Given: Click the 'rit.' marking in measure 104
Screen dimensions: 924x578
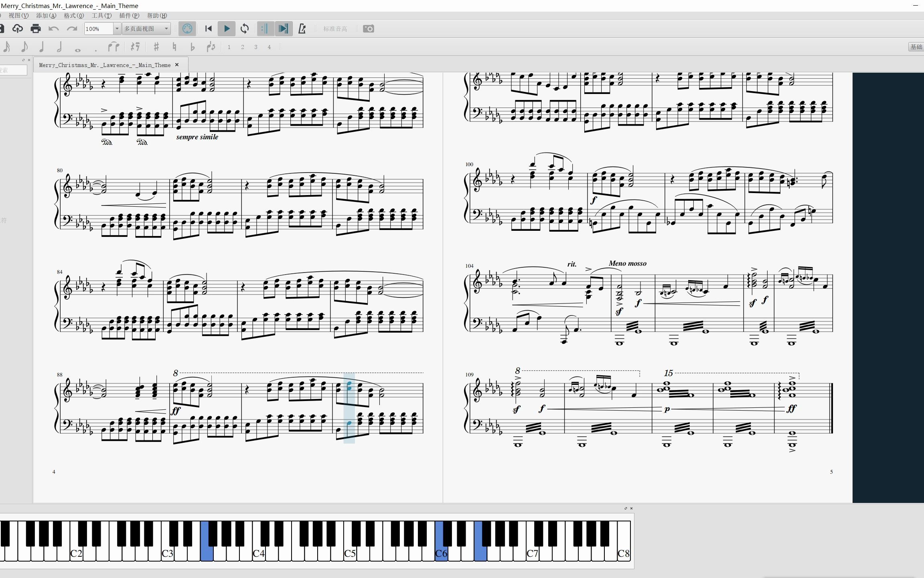Looking at the screenshot, I should pyautogui.click(x=572, y=264).
